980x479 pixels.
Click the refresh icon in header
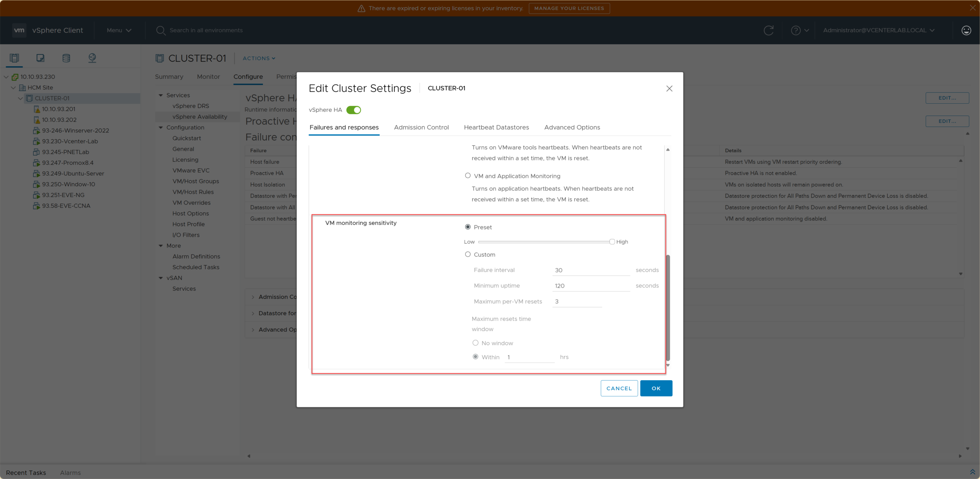click(768, 30)
